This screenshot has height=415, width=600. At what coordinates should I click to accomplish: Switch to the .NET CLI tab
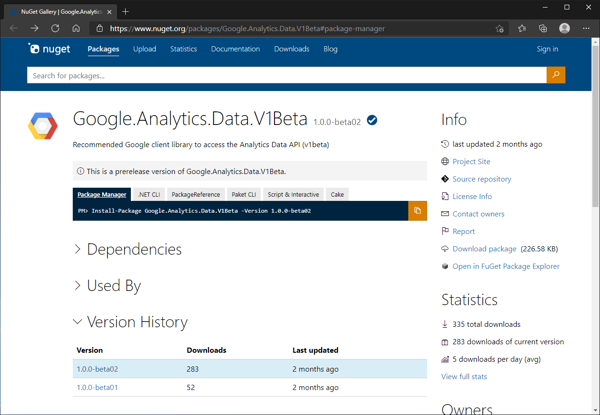click(149, 194)
